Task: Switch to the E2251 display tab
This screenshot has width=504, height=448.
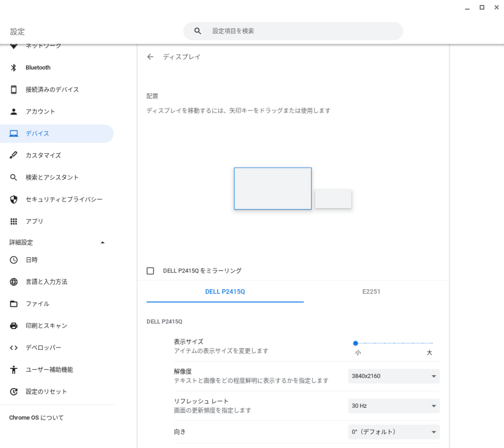Action: click(371, 292)
